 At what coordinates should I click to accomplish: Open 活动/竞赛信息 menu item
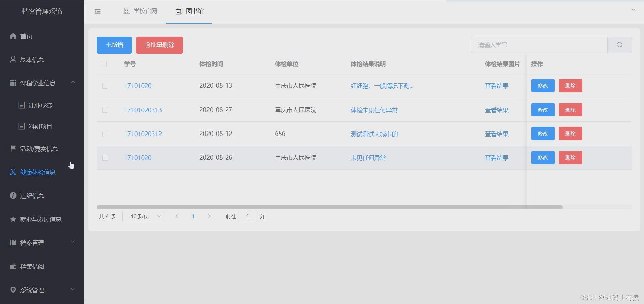tap(42, 149)
